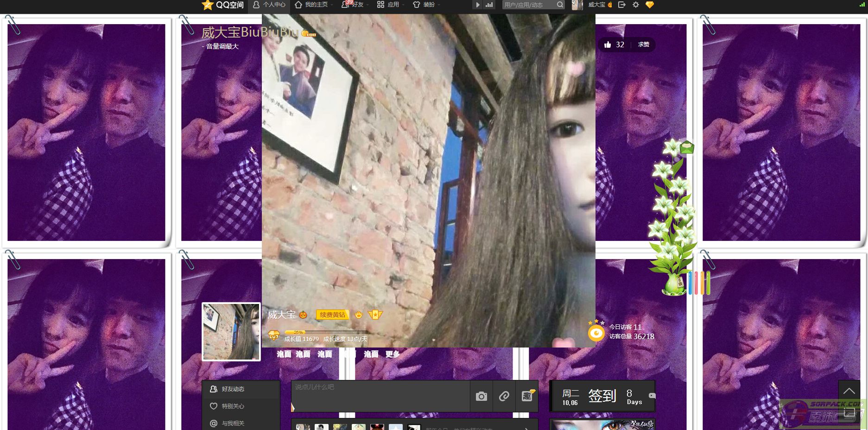Expand the 好友 dropdown menu
Viewport: 868px width, 430px height.
355,5
